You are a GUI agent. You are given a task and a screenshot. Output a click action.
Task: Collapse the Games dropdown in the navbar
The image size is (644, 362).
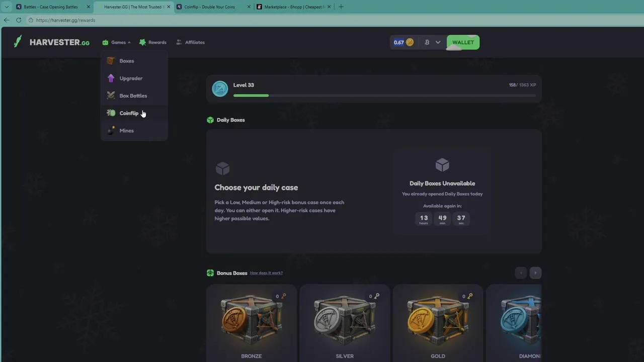click(x=116, y=42)
